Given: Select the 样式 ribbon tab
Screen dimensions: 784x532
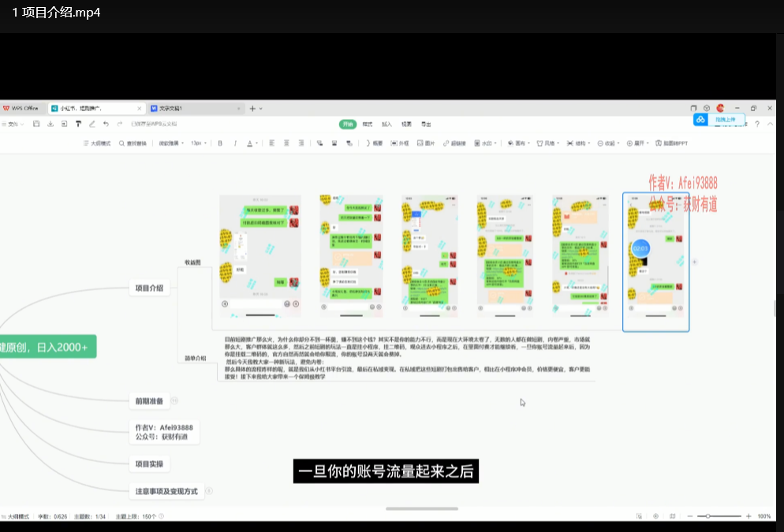Looking at the screenshot, I should pyautogui.click(x=368, y=125).
